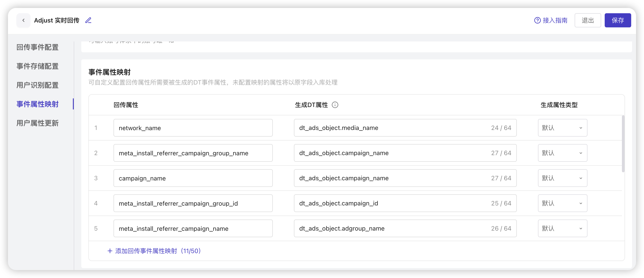Image resolution: width=644 pixels, height=278 pixels.
Task: Open 接入指南 via the question mark icon
Action: click(538, 20)
